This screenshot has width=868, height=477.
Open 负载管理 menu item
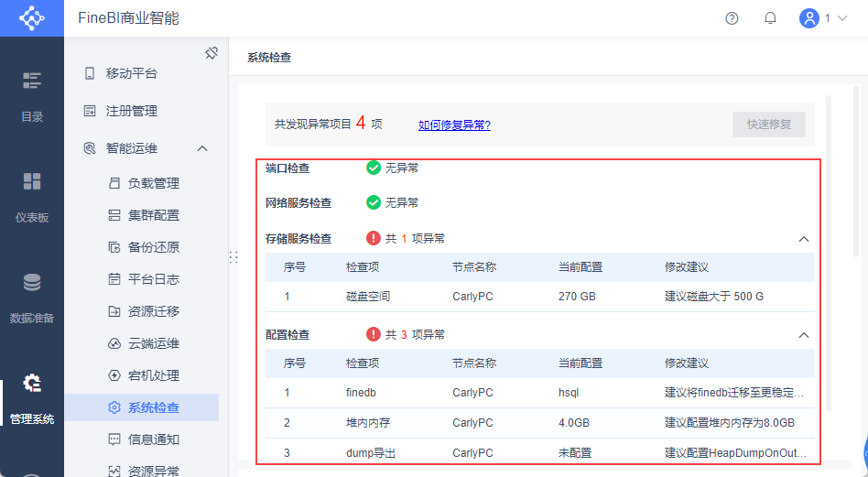(153, 183)
